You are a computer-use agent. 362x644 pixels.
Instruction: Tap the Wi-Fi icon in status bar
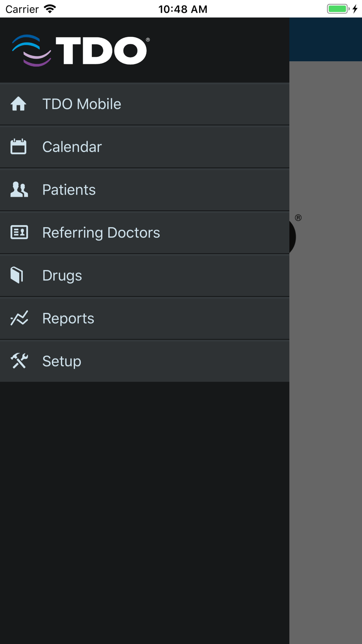(x=50, y=9)
